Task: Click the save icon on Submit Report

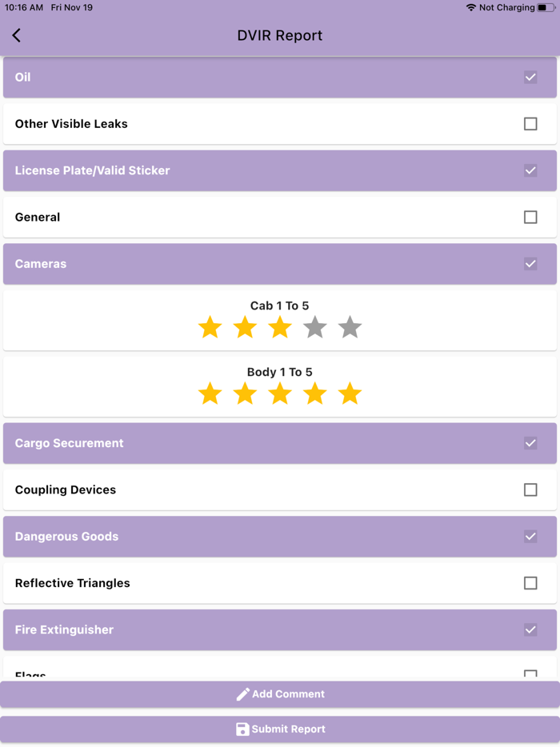Action: pos(242,729)
